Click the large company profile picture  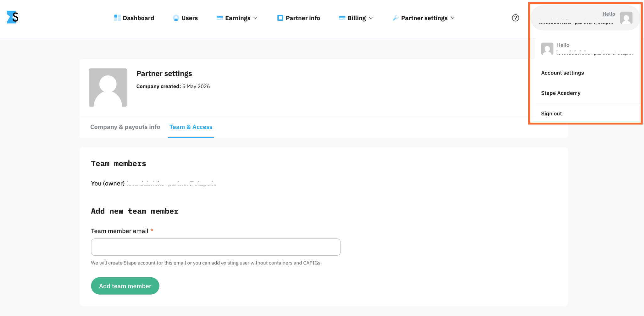(x=108, y=87)
